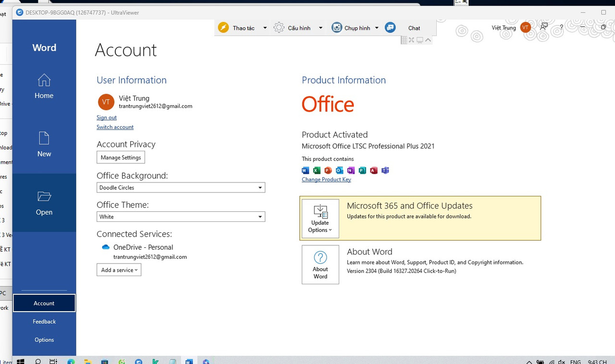Click the 9:43 clock in taskbar

point(598,362)
